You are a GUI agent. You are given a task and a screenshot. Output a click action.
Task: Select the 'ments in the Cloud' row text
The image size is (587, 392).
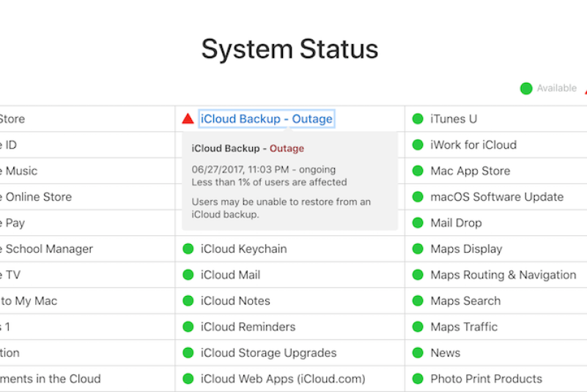(x=50, y=379)
